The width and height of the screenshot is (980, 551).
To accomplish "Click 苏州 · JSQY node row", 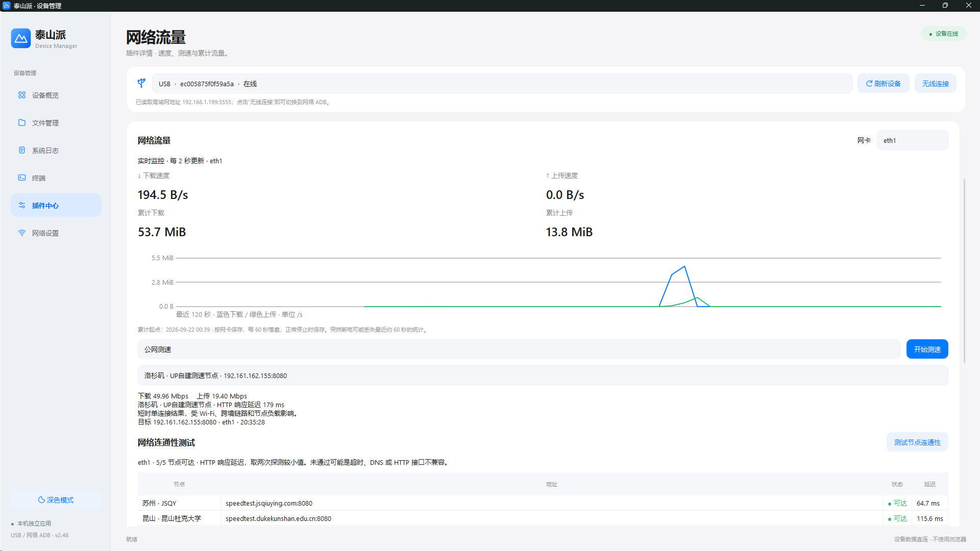I will tap(543, 503).
